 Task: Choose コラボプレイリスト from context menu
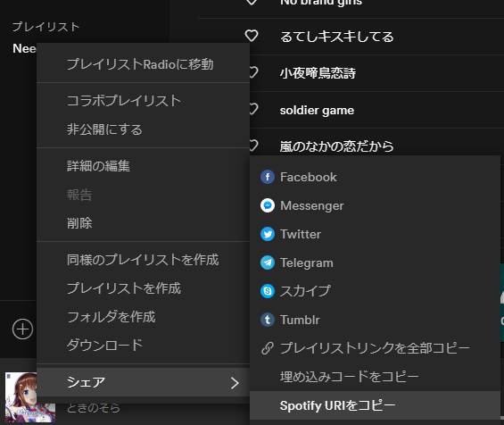tap(143, 101)
